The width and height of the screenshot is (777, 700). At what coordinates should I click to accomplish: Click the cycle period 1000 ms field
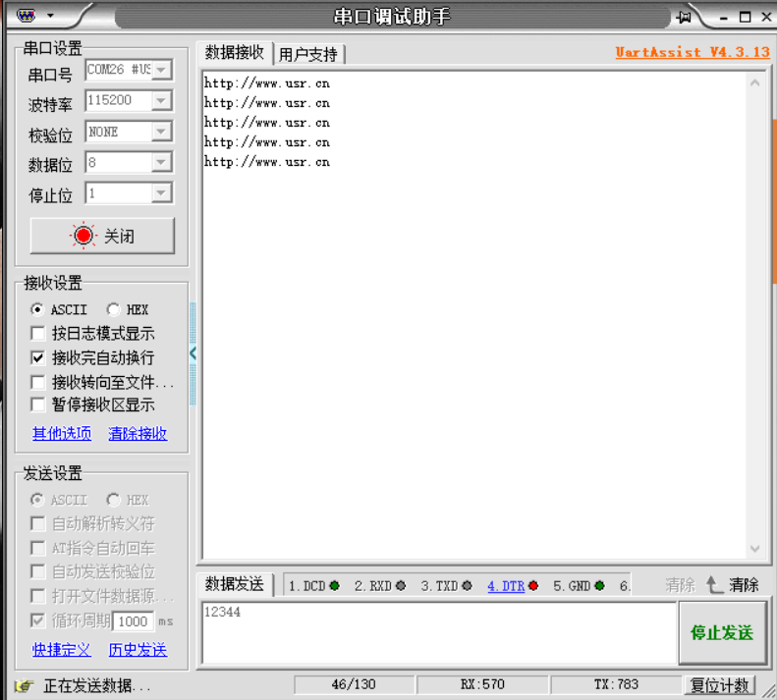tap(134, 621)
